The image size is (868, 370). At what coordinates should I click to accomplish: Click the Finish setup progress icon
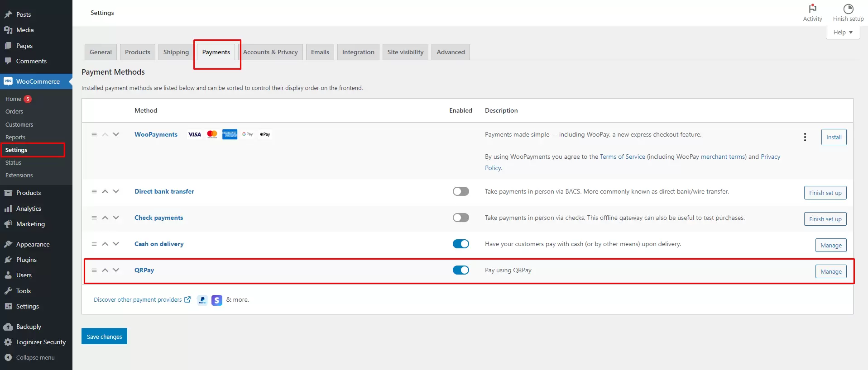[x=849, y=9]
